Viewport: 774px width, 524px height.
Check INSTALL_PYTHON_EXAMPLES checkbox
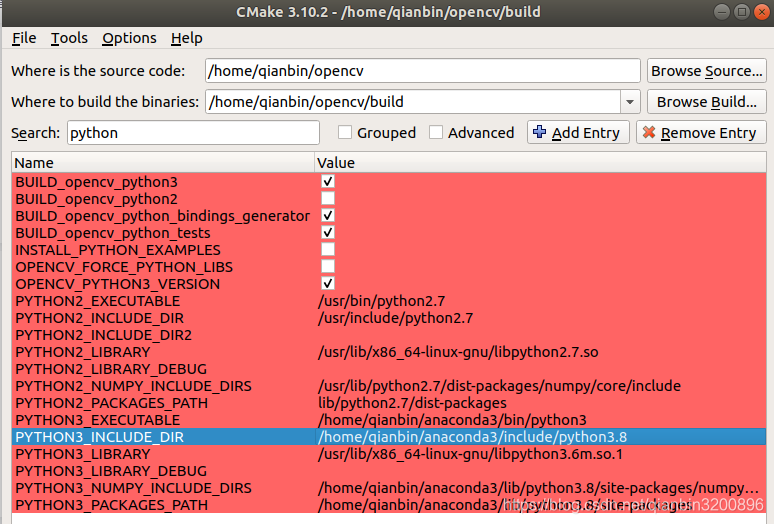pyautogui.click(x=328, y=249)
